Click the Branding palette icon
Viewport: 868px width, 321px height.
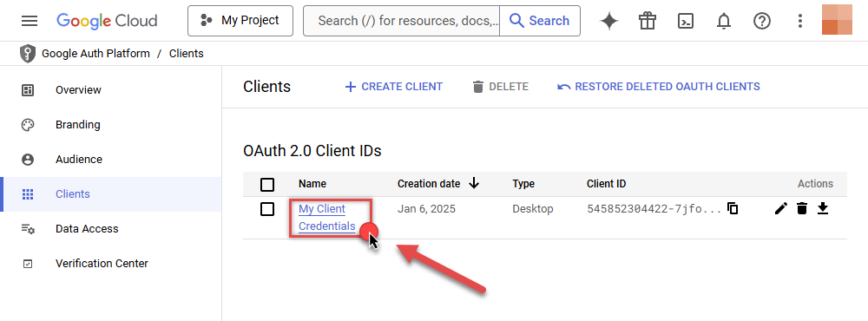click(x=28, y=125)
